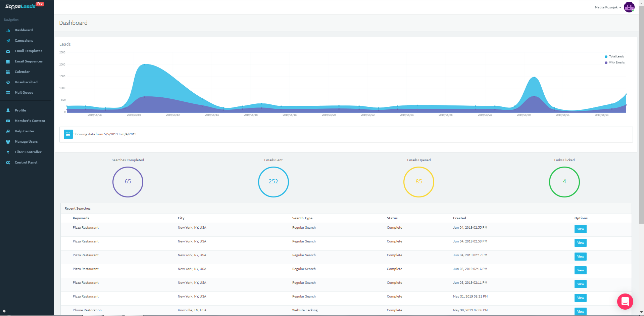Open Manage Users in the sidebar

tap(26, 142)
